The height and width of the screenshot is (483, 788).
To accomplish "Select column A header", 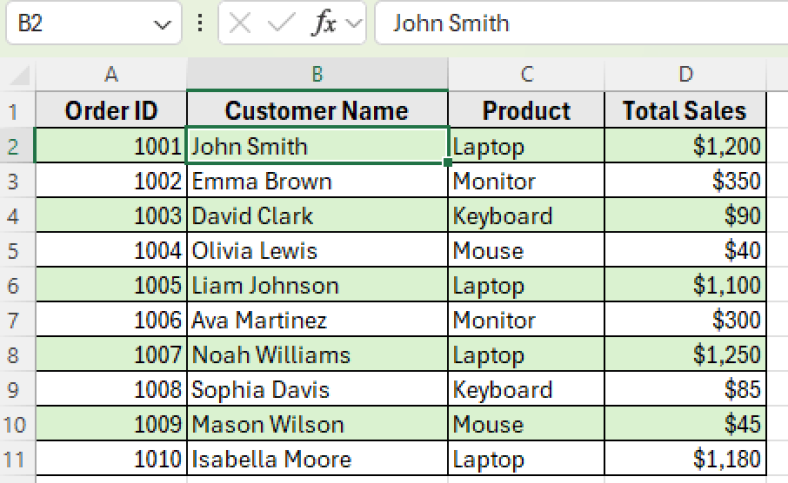I will 111,74.
